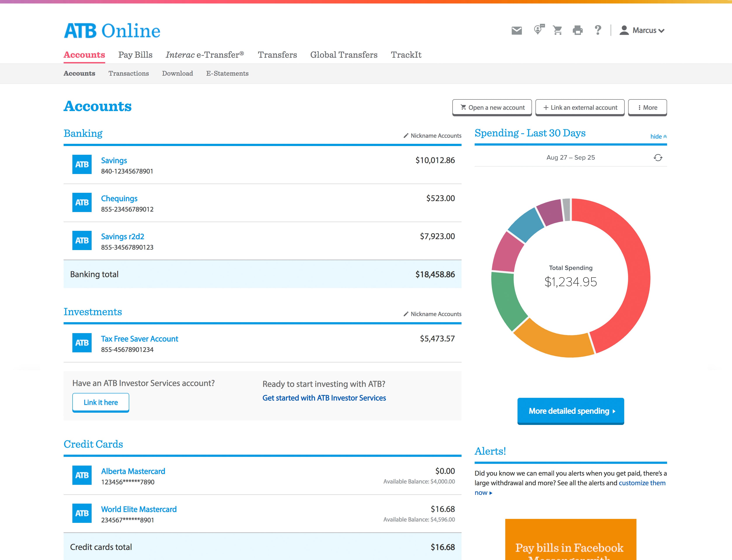Screen dimensions: 732x560
Task: Click More detailed spending button
Action: (571, 411)
